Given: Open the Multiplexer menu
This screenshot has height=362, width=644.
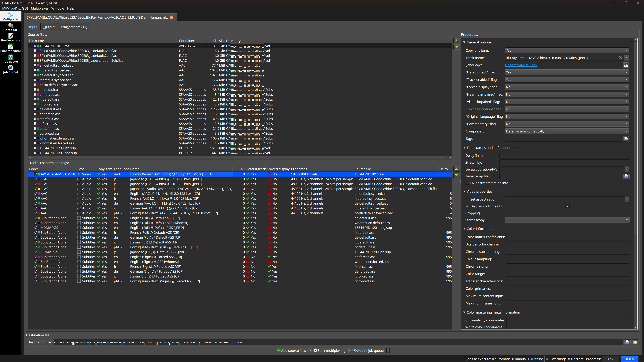Looking at the screenshot, I should (x=39, y=8).
